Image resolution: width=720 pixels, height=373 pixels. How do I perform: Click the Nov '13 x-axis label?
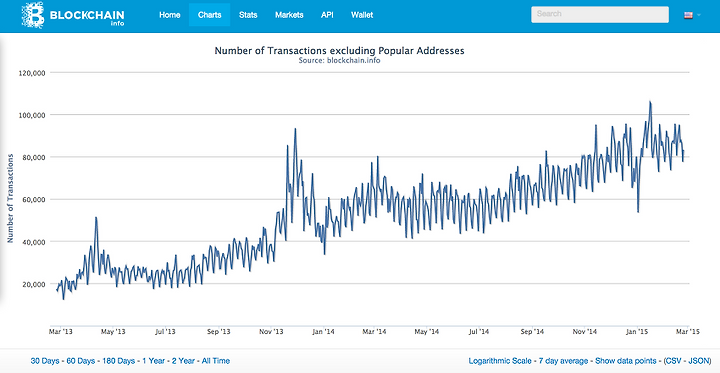coord(271,332)
